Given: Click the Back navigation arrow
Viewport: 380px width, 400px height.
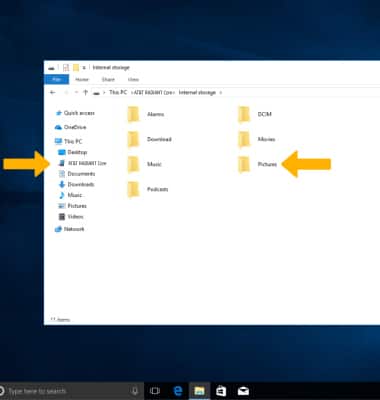Looking at the screenshot, I should (x=53, y=93).
